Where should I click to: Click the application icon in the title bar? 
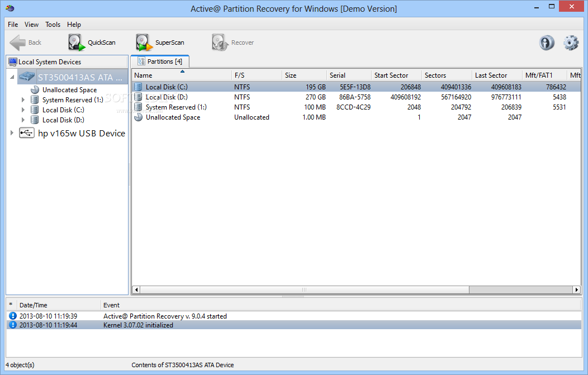coord(10,8)
